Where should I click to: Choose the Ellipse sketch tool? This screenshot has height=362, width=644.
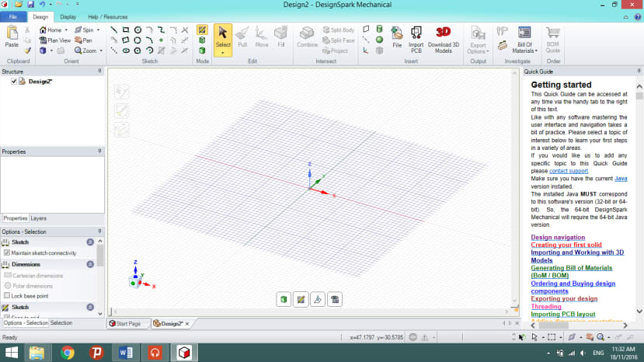click(126, 50)
